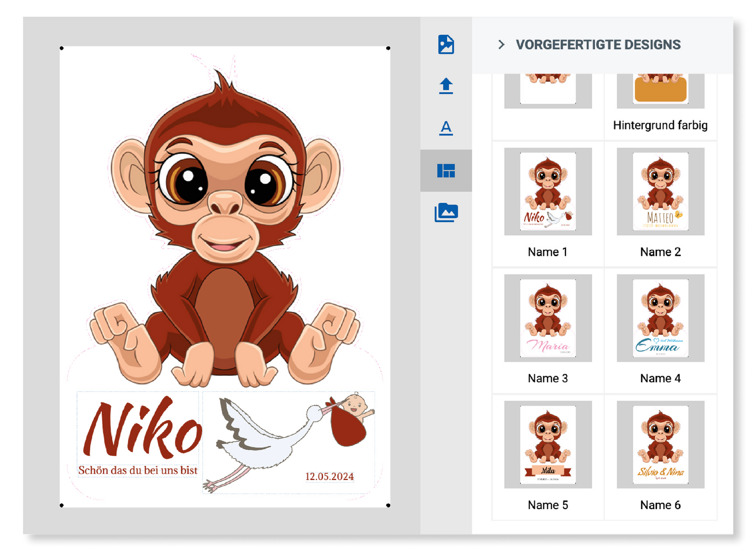
Task: Select the Name 5 Mila banner design
Action: 548,445
